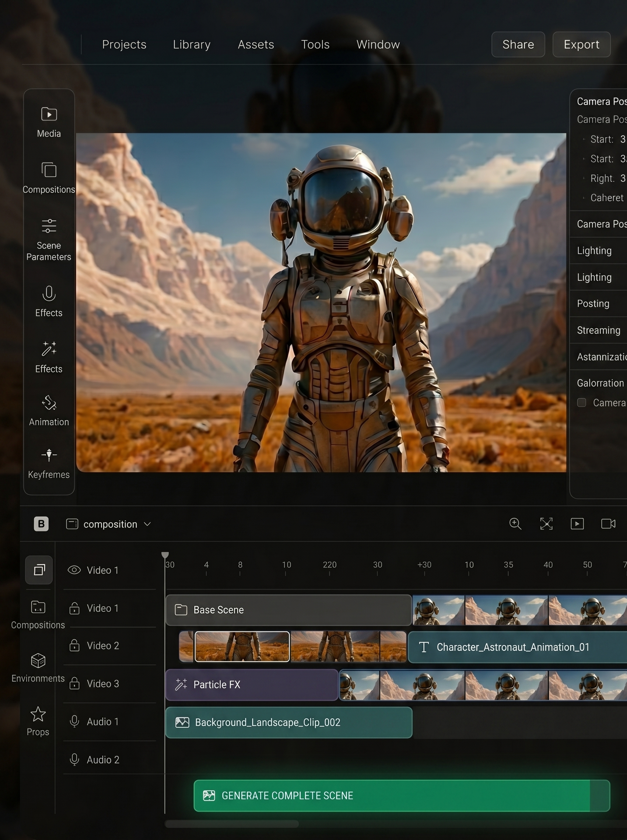
Task: Expand the Streaming section
Action: pyautogui.click(x=598, y=330)
